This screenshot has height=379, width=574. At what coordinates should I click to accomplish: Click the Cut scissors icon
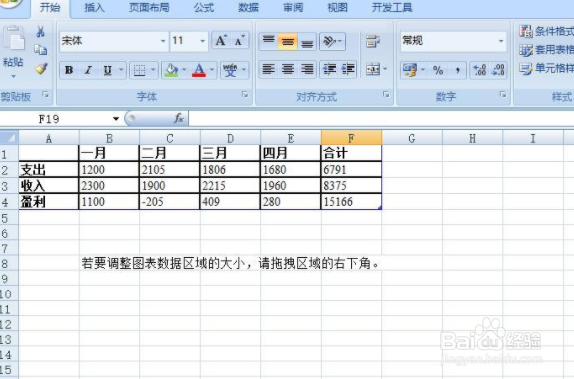point(40,32)
